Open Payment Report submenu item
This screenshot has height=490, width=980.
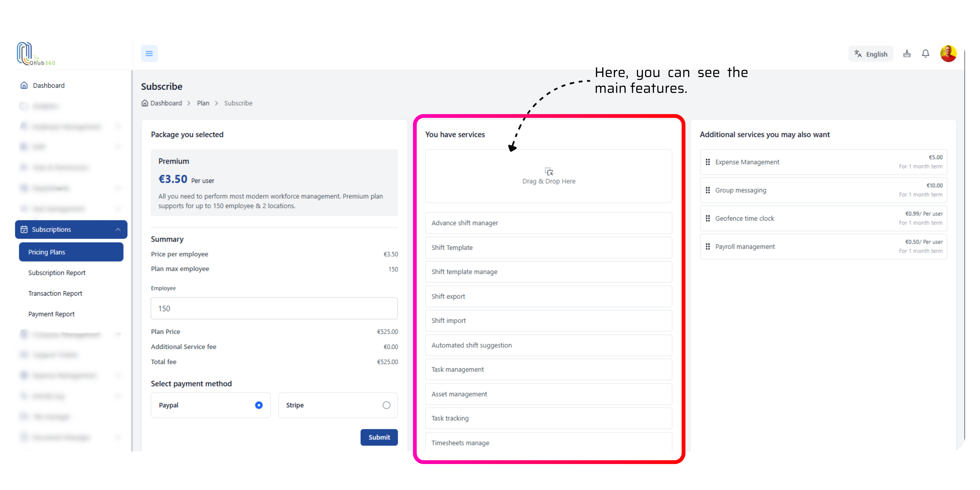(x=51, y=314)
